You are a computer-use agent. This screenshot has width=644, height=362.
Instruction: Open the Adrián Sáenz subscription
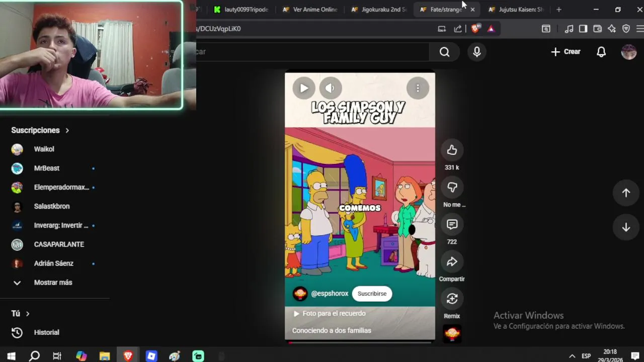click(x=54, y=263)
